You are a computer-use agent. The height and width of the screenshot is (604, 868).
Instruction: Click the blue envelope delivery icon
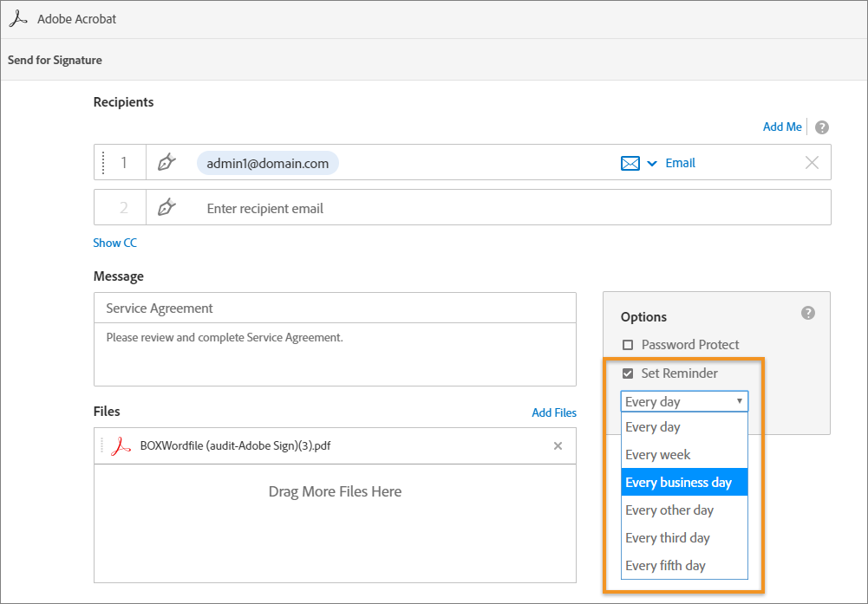pyautogui.click(x=630, y=162)
